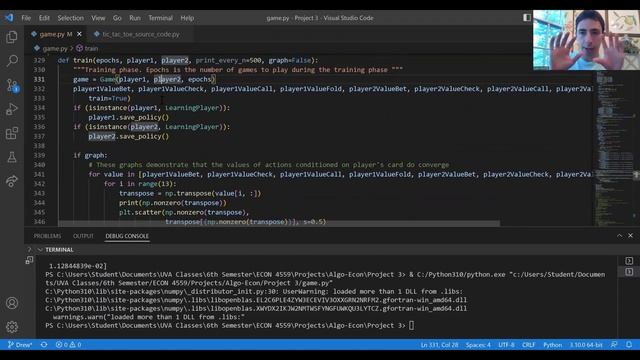Open notifications bell in status bar
This screenshot has height=360, width=640.
629,345
